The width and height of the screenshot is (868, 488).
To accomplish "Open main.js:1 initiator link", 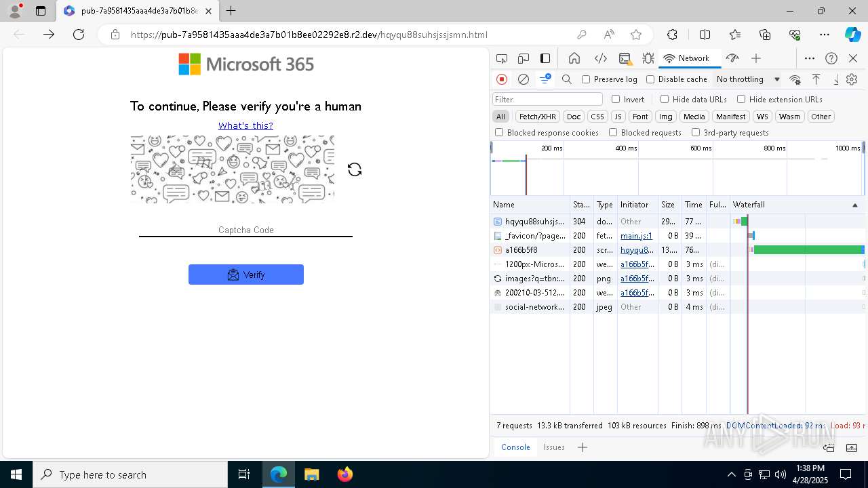I will tap(636, 236).
